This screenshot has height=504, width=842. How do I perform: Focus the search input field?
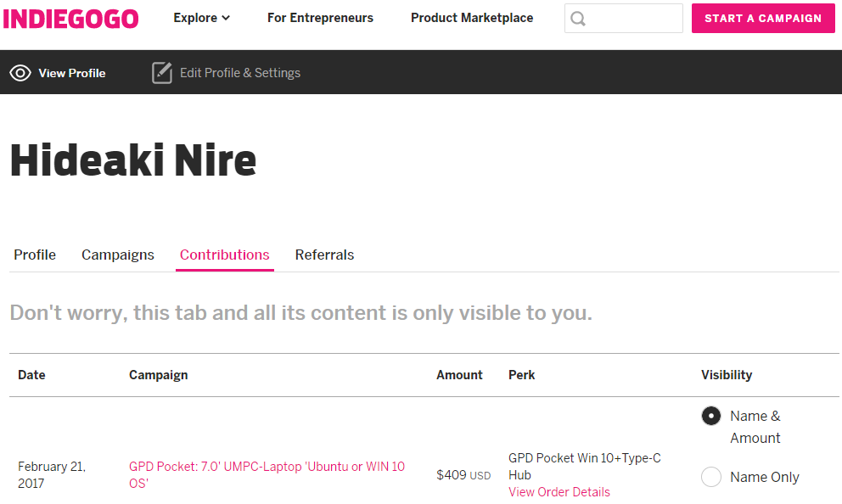624,19
